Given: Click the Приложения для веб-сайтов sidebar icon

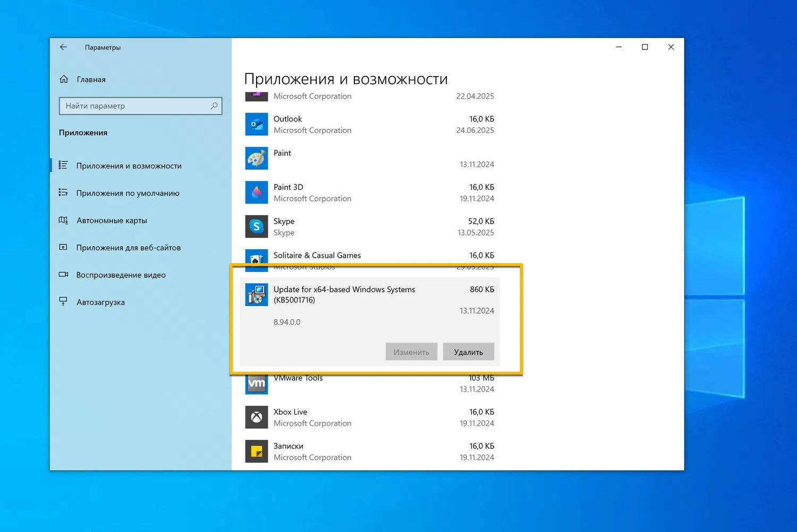Looking at the screenshot, I should click(x=63, y=247).
